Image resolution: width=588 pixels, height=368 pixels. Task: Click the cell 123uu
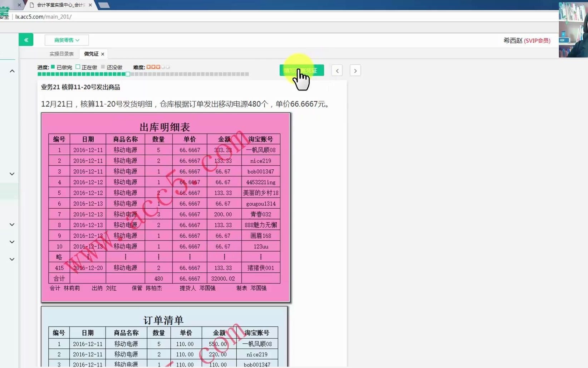261,247
